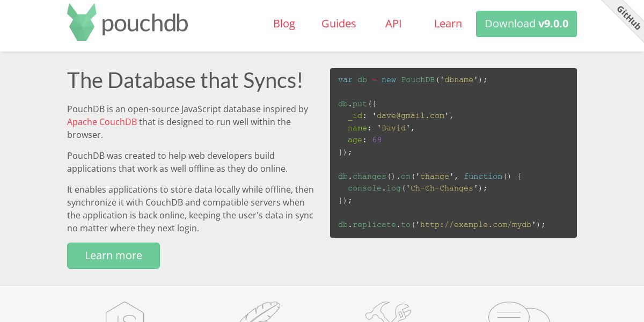Open the Learn navigation item

click(448, 24)
